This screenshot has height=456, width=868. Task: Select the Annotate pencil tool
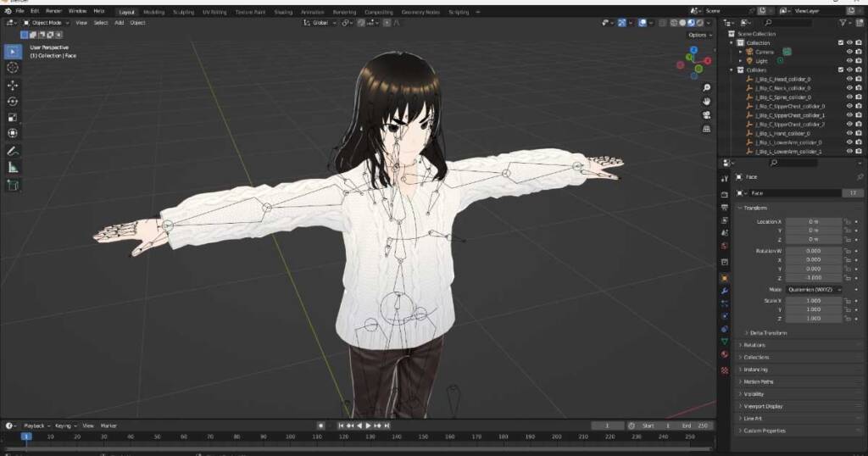click(x=12, y=152)
